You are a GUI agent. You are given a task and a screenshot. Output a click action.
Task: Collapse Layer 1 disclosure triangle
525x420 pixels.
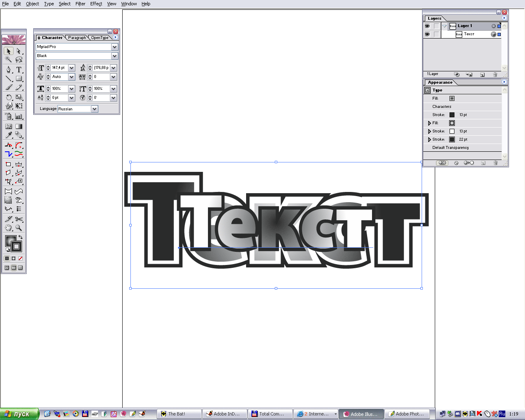coord(444,26)
